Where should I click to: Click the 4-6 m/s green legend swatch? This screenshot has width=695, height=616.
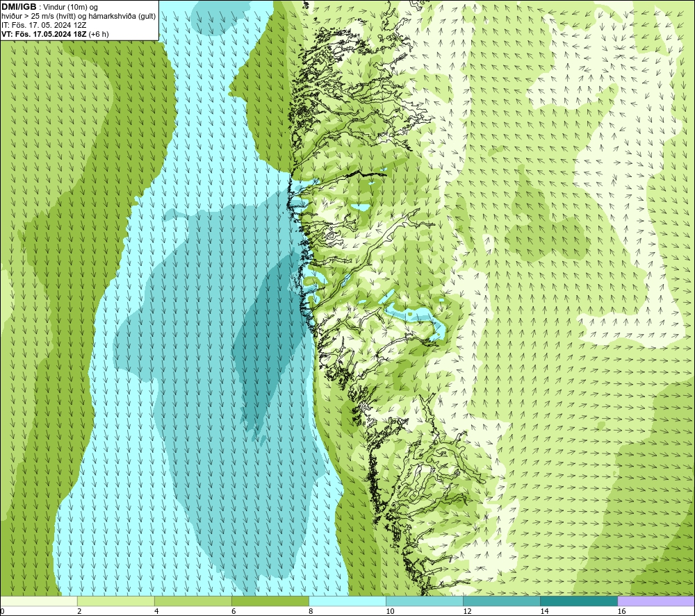pyautogui.click(x=193, y=601)
